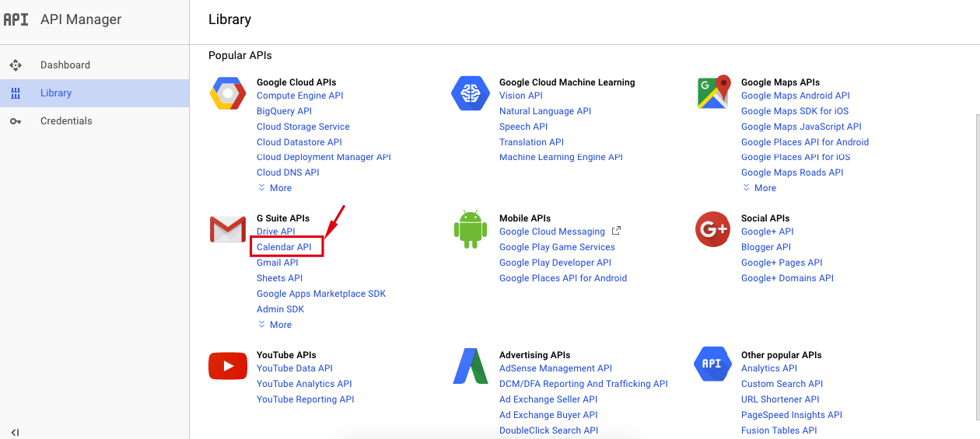Expand More under G Suite APIs
The image size is (980, 439).
point(275,325)
